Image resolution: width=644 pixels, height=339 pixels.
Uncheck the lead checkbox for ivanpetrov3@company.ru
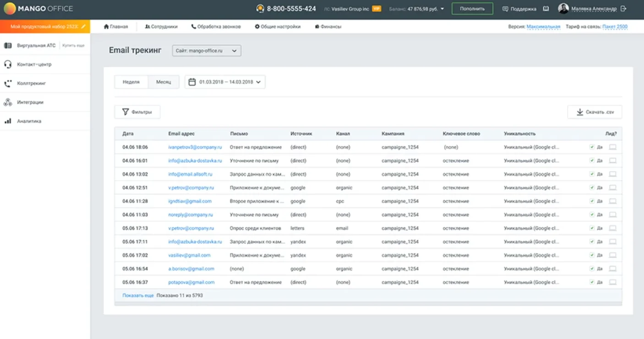[x=592, y=147]
